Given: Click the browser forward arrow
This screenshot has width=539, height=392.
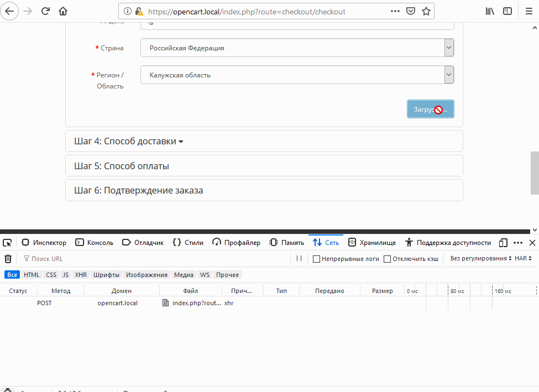Looking at the screenshot, I should [28, 12].
